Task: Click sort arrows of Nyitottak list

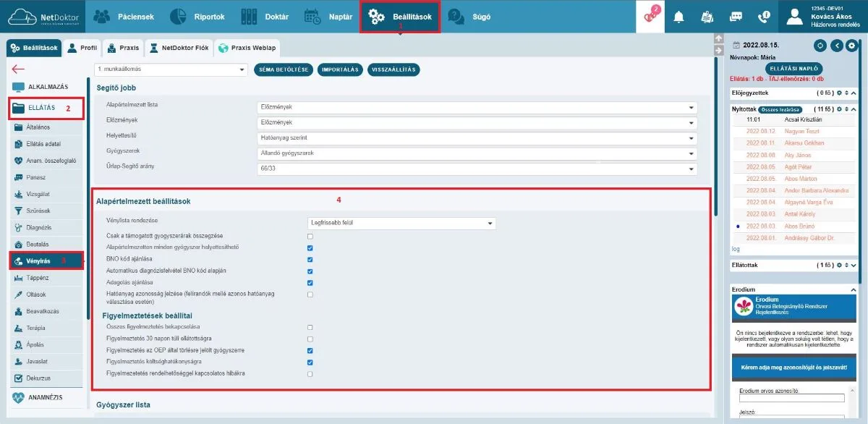Action: [847, 109]
